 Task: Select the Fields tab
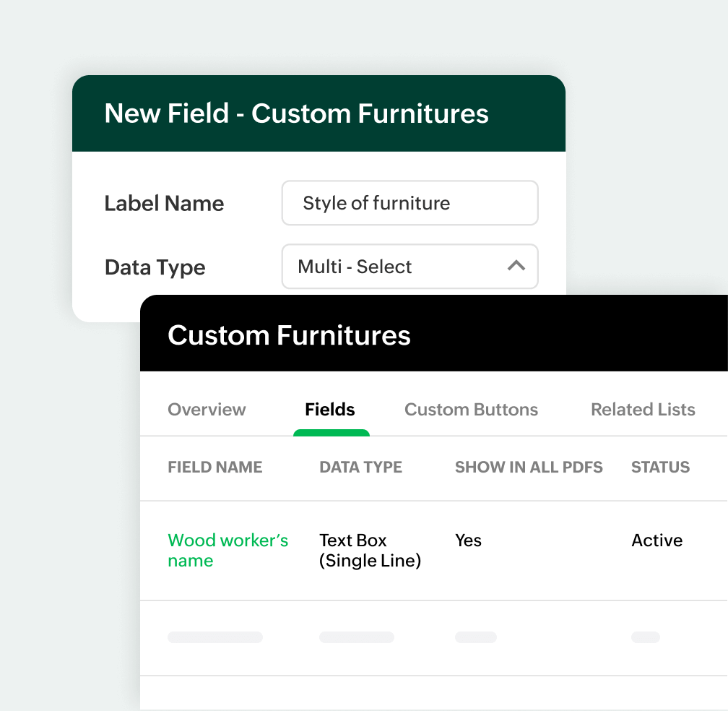click(330, 410)
